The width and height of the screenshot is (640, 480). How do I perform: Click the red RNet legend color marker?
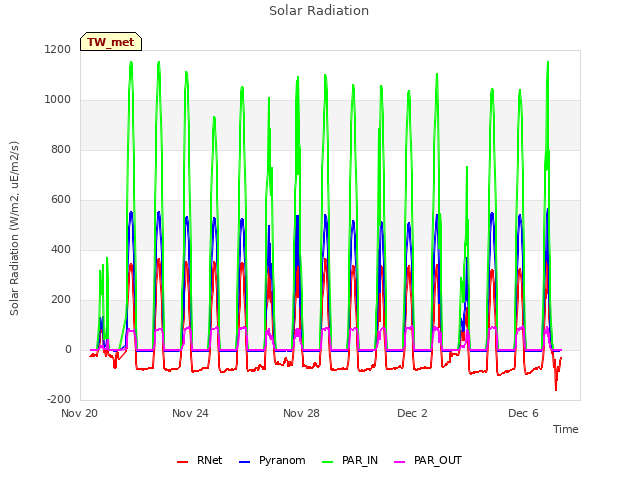tap(182, 462)
